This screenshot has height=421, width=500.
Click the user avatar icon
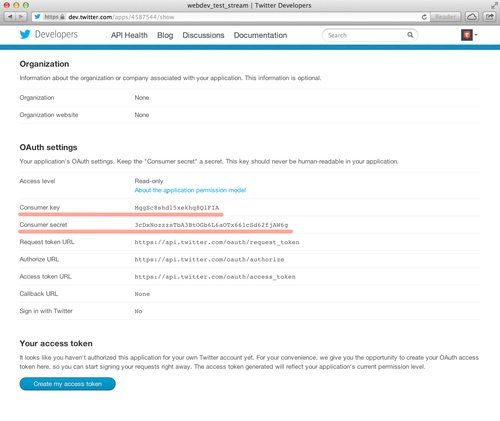(x=467, y=35)
